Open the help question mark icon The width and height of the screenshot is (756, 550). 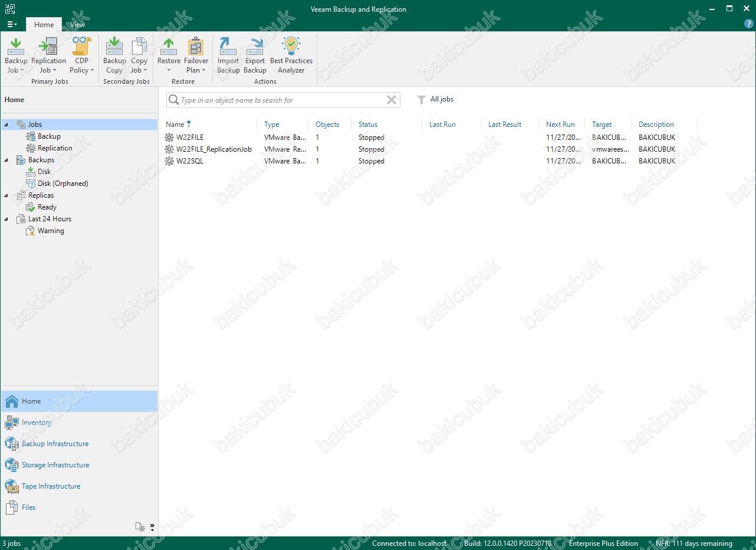[749, 24]
